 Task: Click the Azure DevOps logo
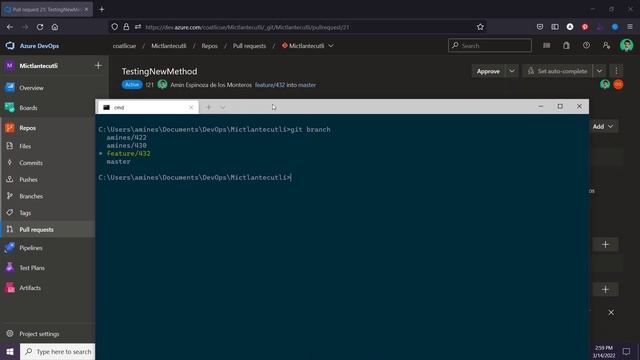pos(10,46)
